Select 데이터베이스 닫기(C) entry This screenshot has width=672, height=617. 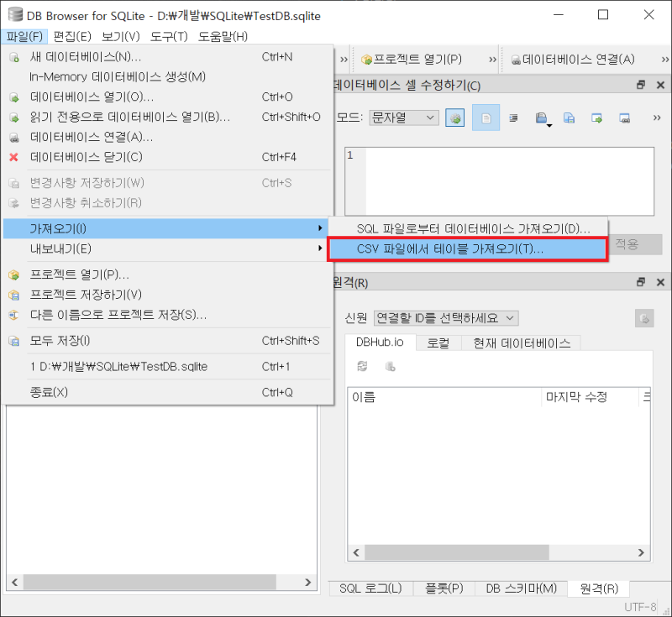(x=168, y=157)
